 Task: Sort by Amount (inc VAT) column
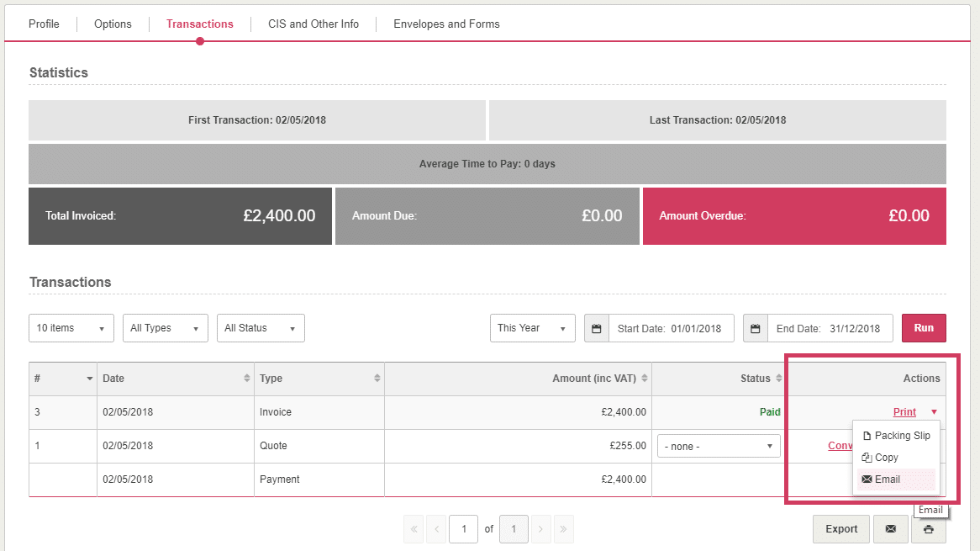pyautogui.click(x=644, y=379)
